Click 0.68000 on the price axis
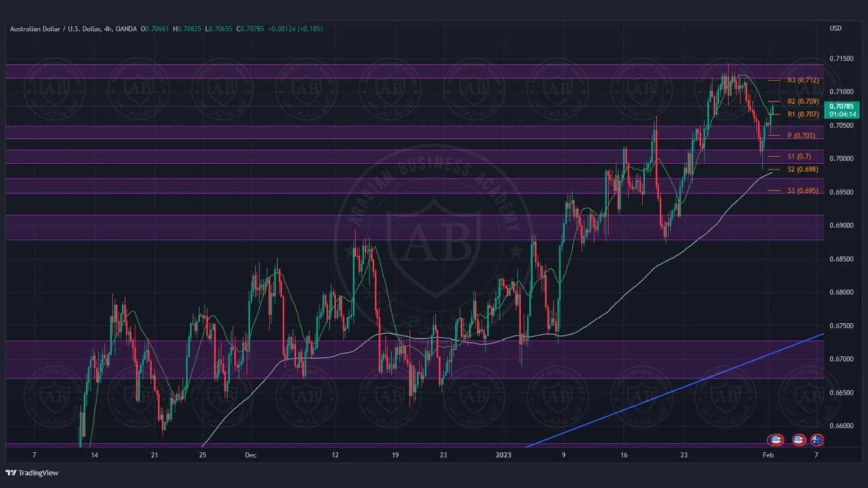This screenshot has height=488, width=868. (841, 293)
